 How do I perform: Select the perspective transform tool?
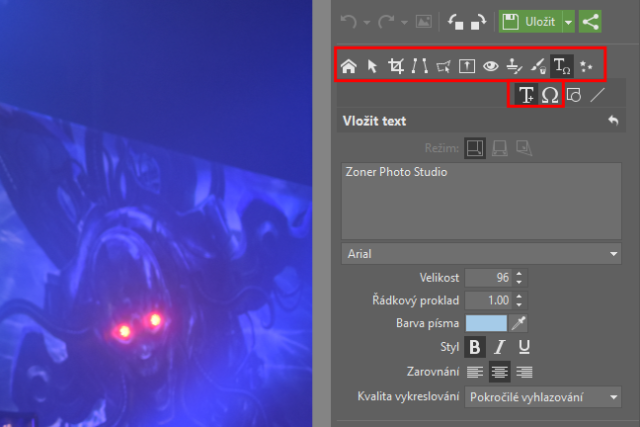pos(443,66)
